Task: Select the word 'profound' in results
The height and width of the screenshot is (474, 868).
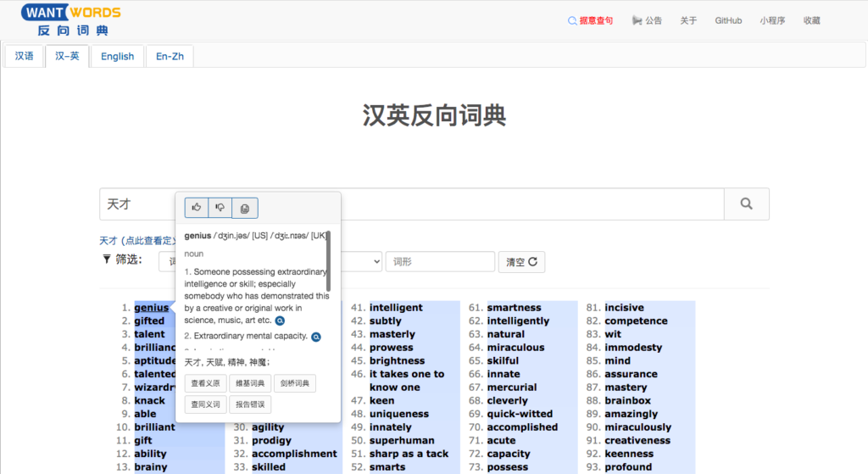Action: pos(628,467)
